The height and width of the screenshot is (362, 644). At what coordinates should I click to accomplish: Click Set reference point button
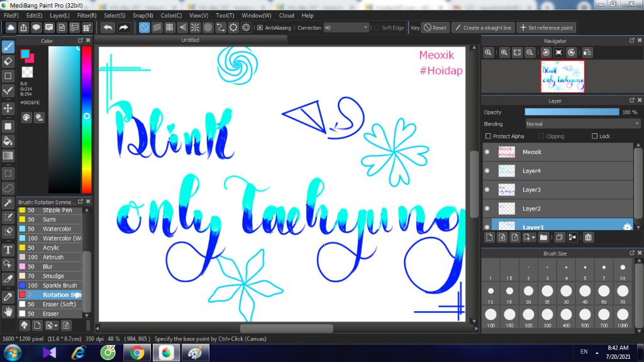point(547,28)
